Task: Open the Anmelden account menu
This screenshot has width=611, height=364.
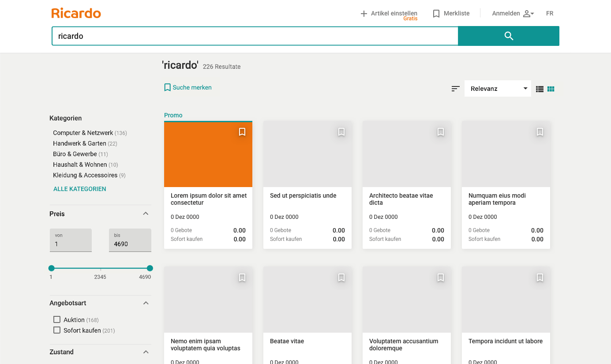Action: [x=513, y=14]
